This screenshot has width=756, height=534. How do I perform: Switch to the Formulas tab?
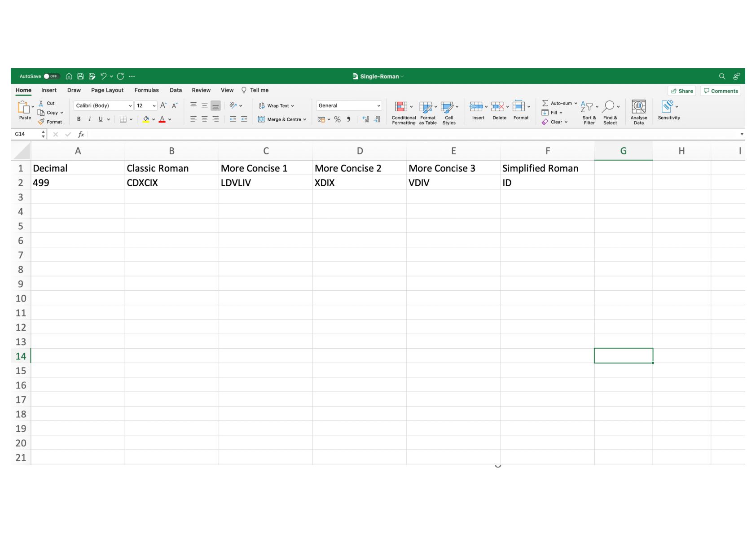[146, 90]
